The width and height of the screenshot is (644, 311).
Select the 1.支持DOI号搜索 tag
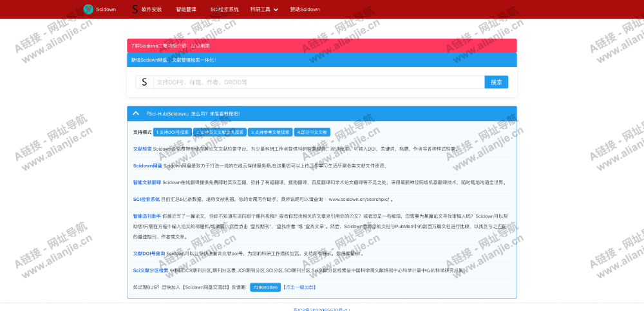pos(173,132)
